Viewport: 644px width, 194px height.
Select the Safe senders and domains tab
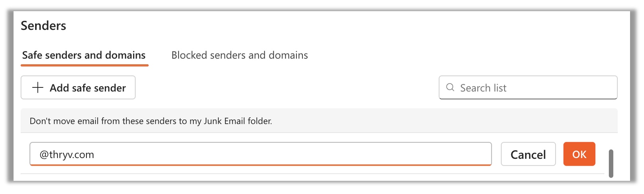[84, 55]
